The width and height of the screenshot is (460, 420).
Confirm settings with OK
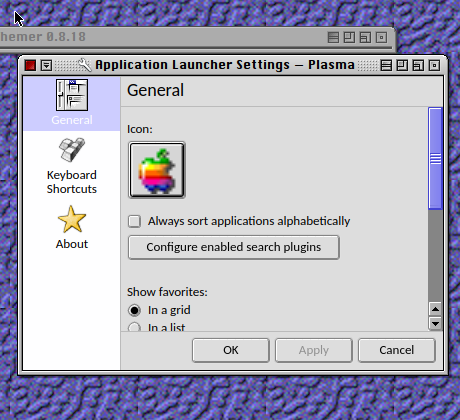[231, 350]
